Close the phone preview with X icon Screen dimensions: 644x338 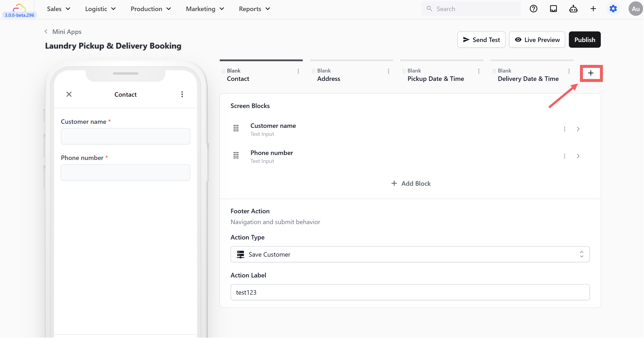coord(69,94)
